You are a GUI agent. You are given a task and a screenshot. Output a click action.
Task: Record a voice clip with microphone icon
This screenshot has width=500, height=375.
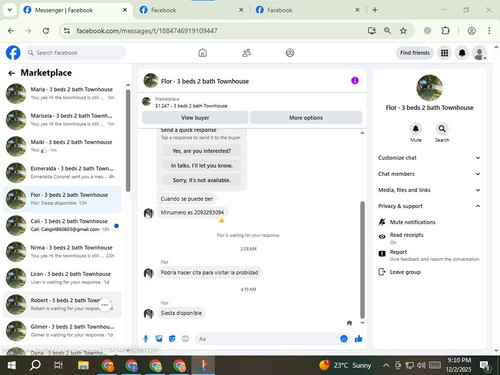(x=146, y=339)
